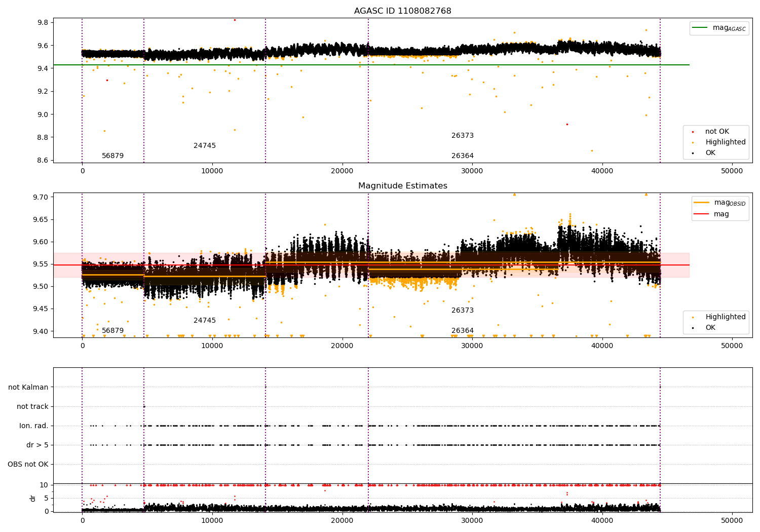Click x-tick 10000 under top plot
Screen dimensions: 760x532
pyautogui.click(x=212, y=171)
